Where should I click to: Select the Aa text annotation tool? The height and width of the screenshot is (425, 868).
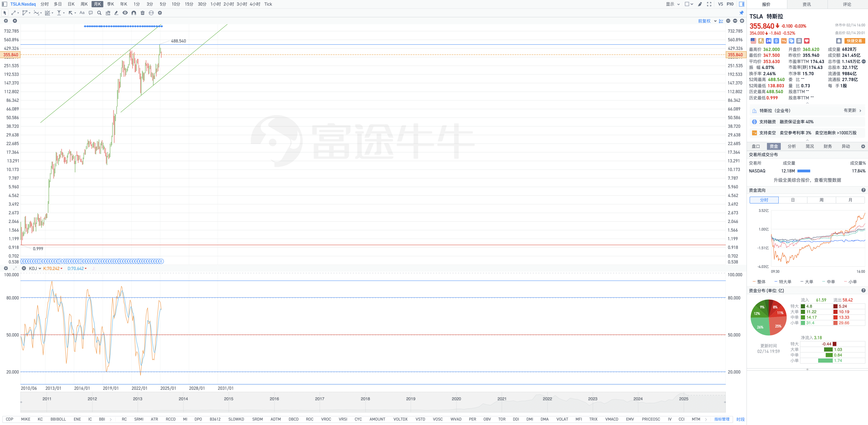[x=82, y=13]
